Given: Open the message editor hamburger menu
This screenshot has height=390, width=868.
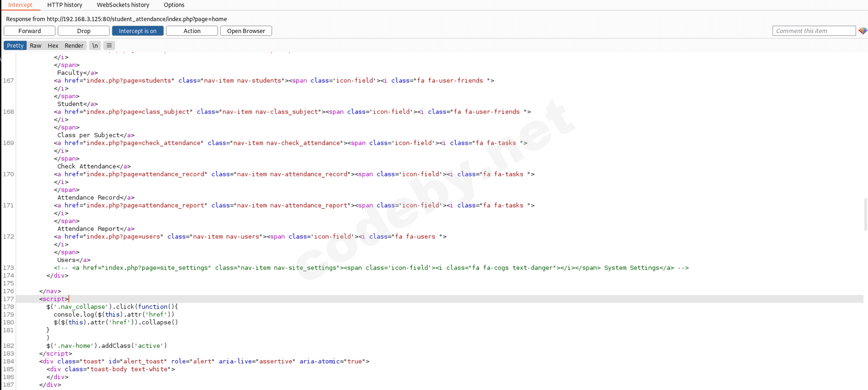Looking at the screenshot, I should coord(109,46).
